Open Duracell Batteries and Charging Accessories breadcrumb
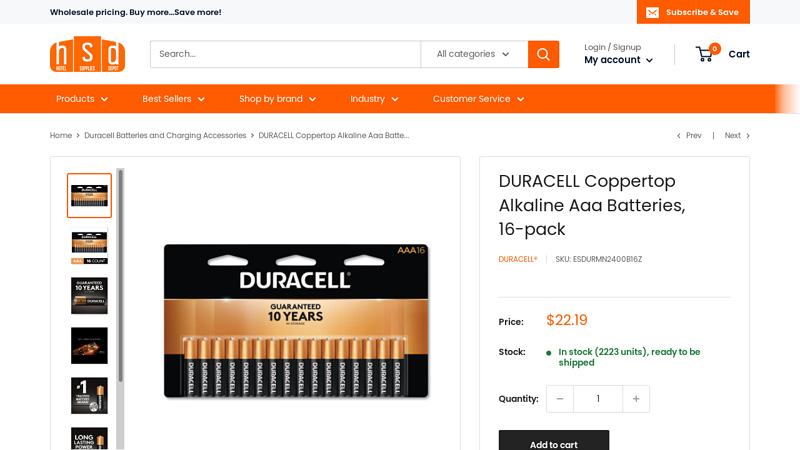 click(x=165, y=135)
